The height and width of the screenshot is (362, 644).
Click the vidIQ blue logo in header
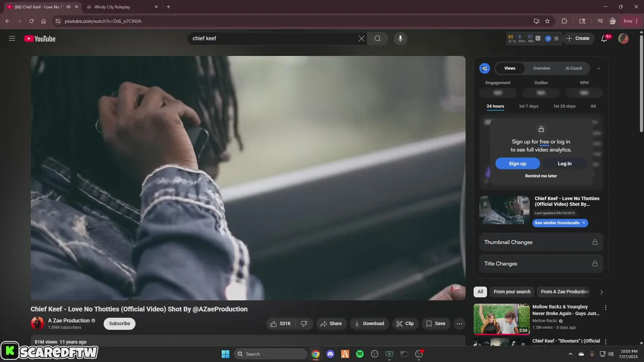tap(548, 39)
